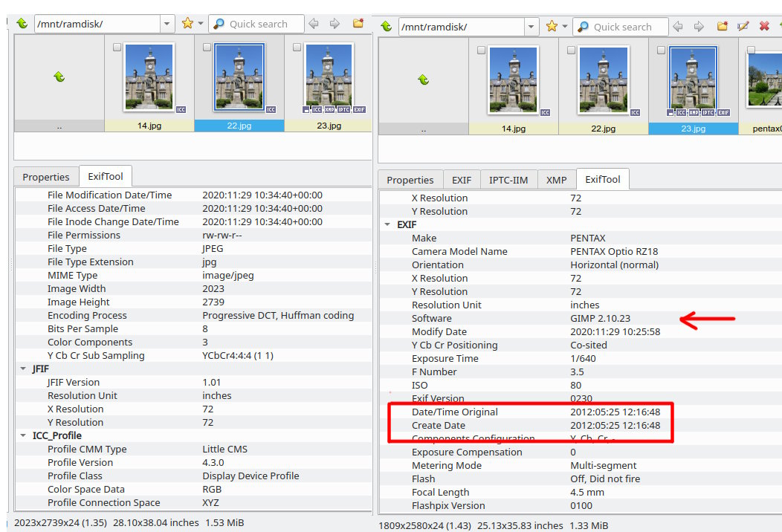Select the 'Date/Time Original' row

(x=580, y=412)
